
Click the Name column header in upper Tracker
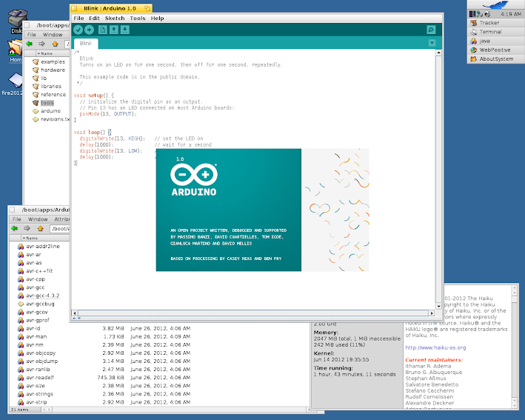click(x=53, y=53)
